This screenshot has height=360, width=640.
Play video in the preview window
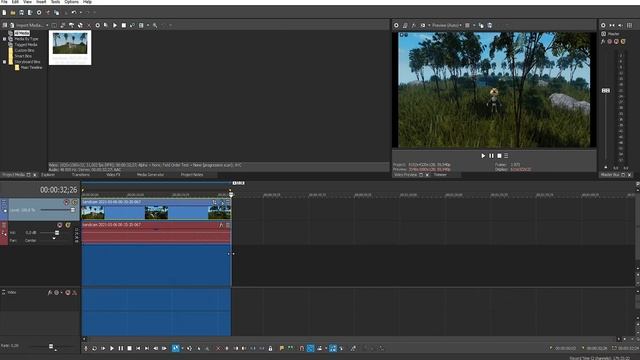tap(483, 156)
